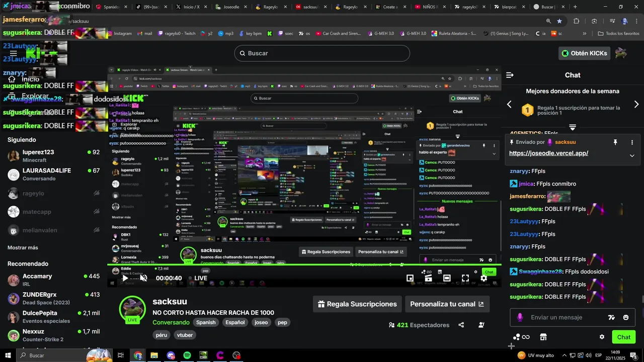Show next top donor arrow
The image size is (644, 362).
(636, 104)
